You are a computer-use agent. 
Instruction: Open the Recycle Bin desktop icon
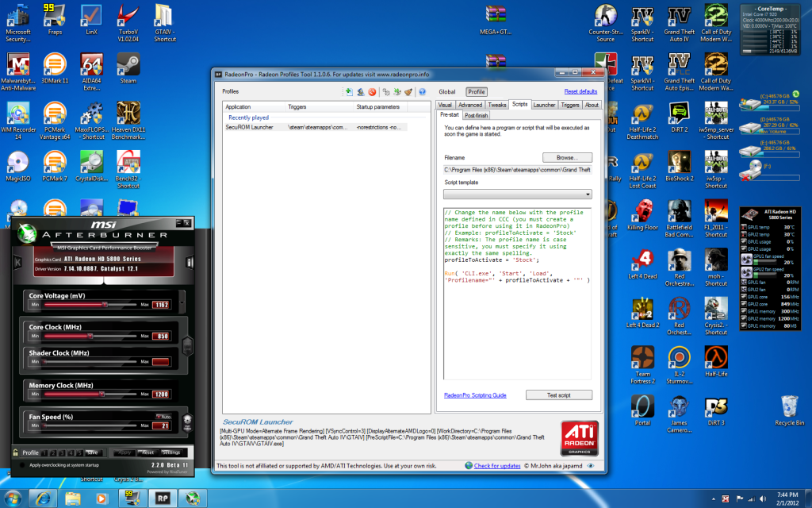pyautogui.click(x=789, y=410)
